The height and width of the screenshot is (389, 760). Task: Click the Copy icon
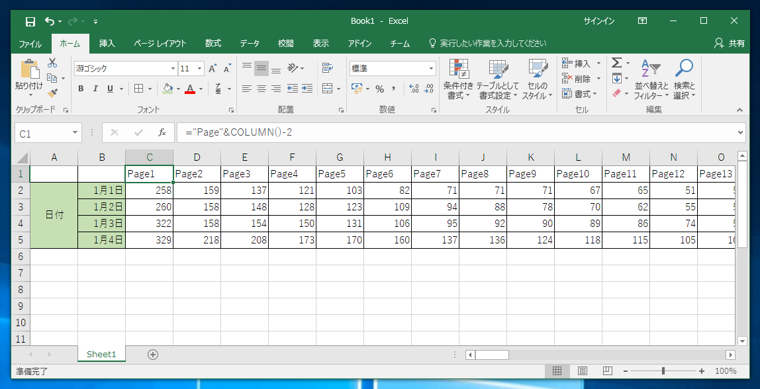coord(52,78)
